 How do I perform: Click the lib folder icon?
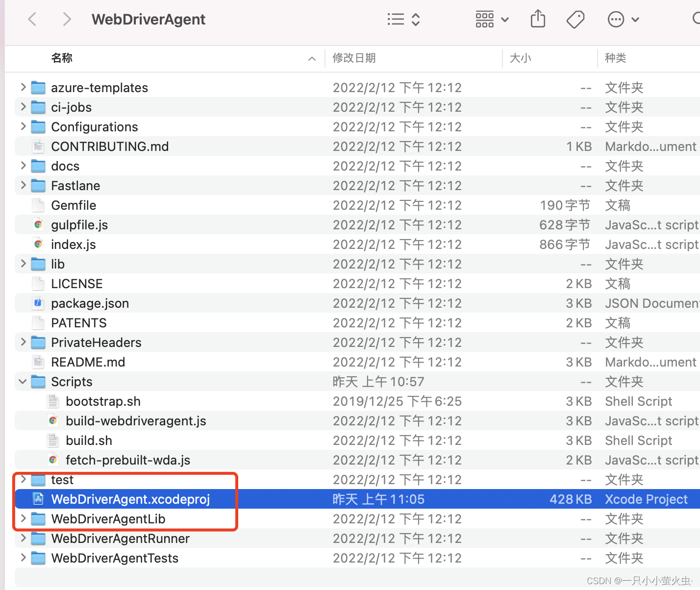(38, 264)
